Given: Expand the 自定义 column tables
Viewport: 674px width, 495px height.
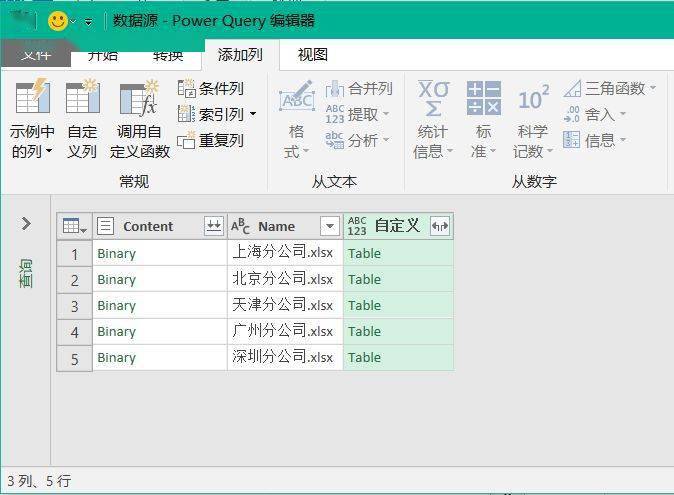Looking at the screenshot, I should coord(439,226).
